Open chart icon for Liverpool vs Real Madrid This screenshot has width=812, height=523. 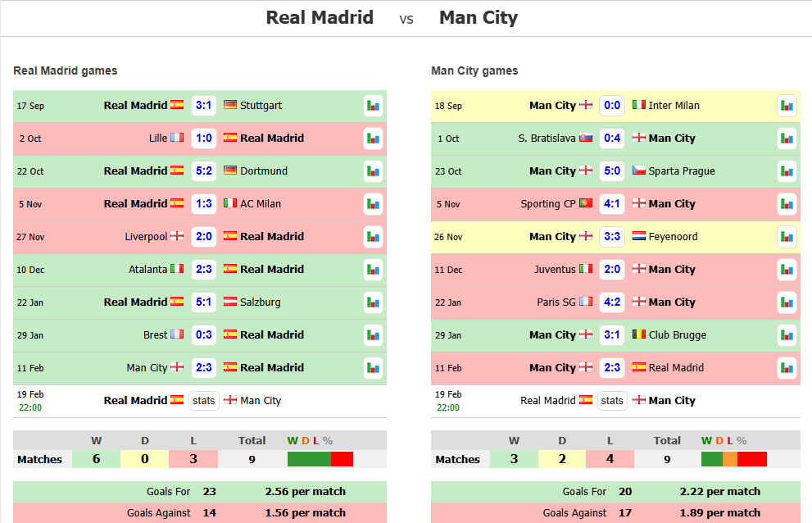[373, 237]
